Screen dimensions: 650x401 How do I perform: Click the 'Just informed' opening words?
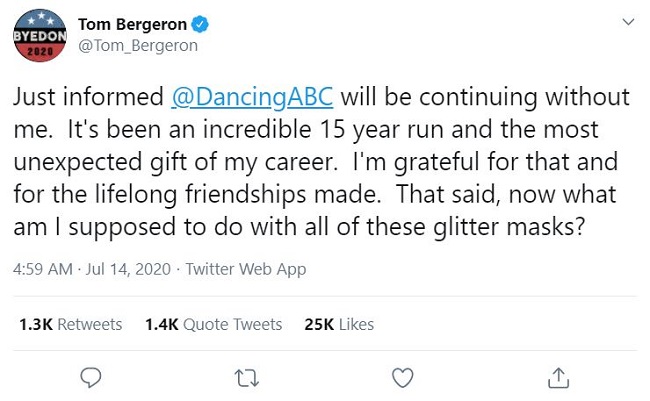[x=88, y=97]
